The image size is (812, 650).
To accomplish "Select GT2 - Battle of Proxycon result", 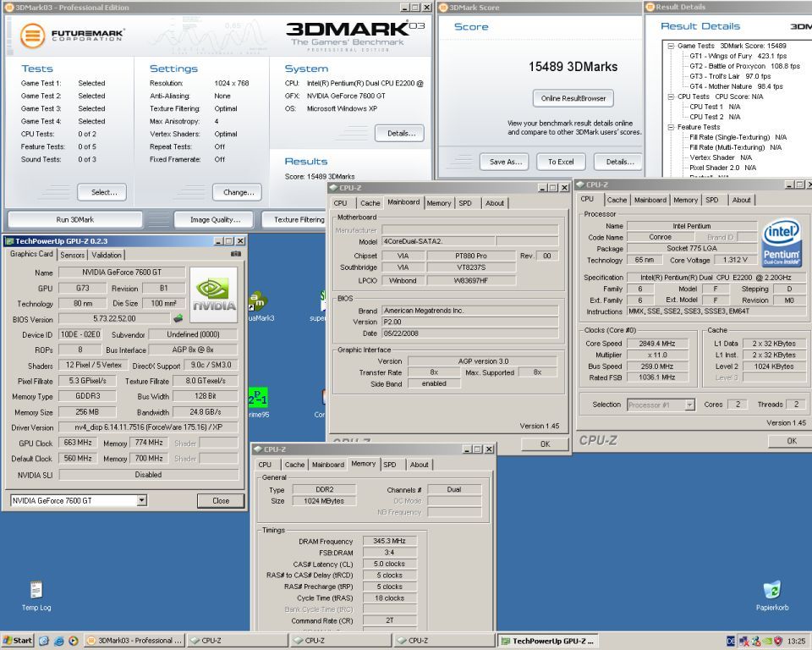I will click(744, 66).
